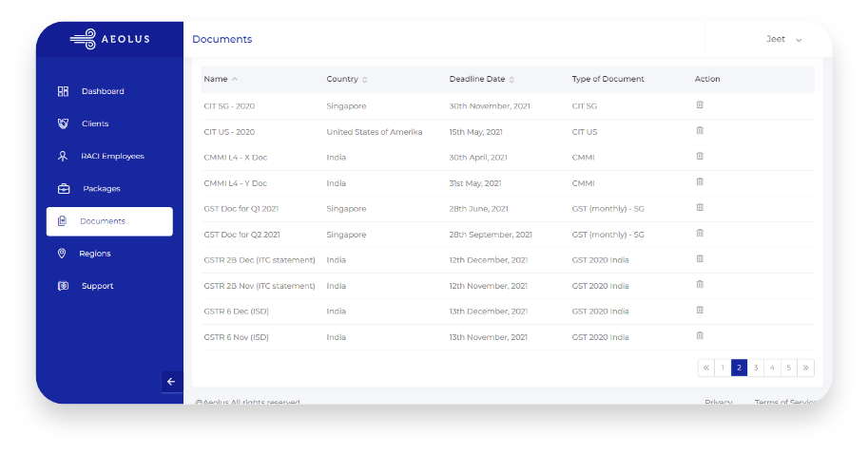868x454 pixels.
Task: Go to page 3
Action: [x=756, y=368]
